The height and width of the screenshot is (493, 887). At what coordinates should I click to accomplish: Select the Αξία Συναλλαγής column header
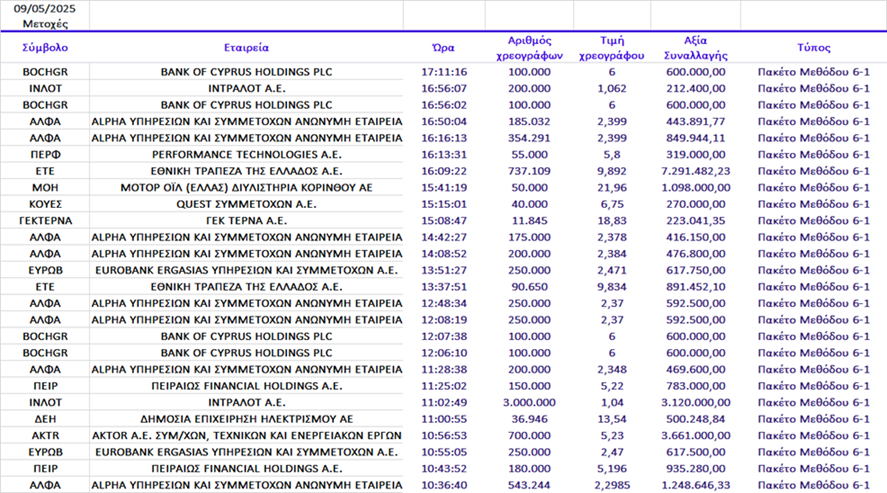(696, 47)
